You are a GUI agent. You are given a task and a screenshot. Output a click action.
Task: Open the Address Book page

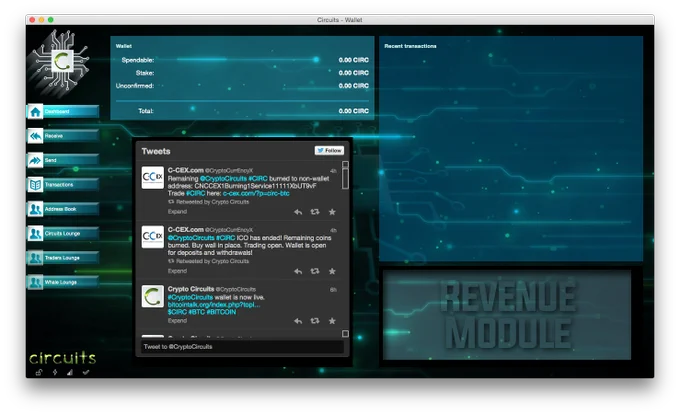[x=63, y=209]
